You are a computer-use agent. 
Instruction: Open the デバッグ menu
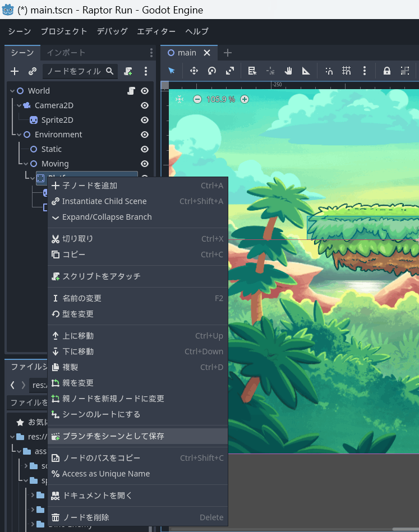click(112, 31)
